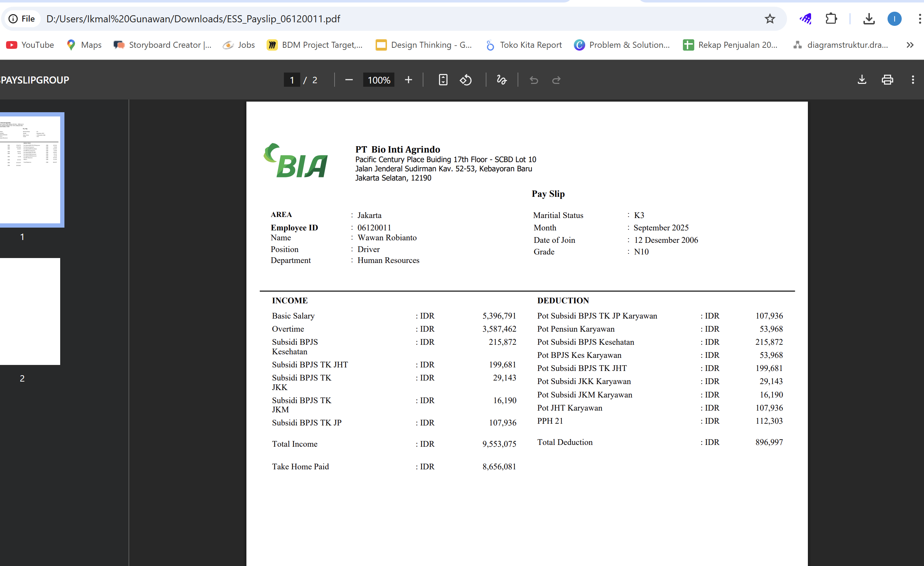This screenshot has height=566, width=924.
Task: Click the page number input field
Action: [292, 80]
